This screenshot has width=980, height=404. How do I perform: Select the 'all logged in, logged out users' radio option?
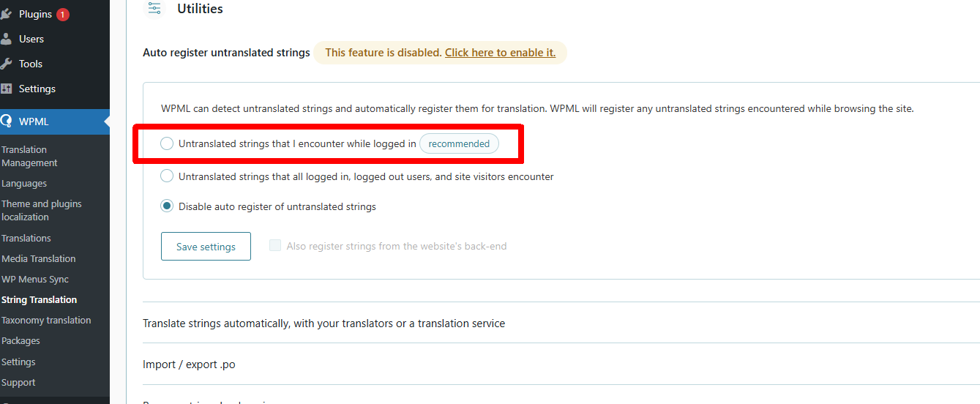pyautogui.click(x=167, y=176)
